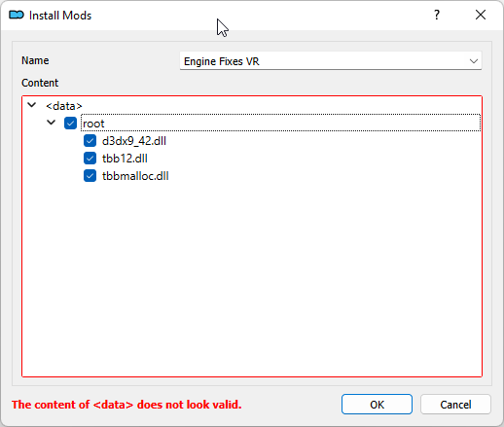Collapse the <data> tree node
This screenshot has height=427, width=504.
[x=32, y=105]
